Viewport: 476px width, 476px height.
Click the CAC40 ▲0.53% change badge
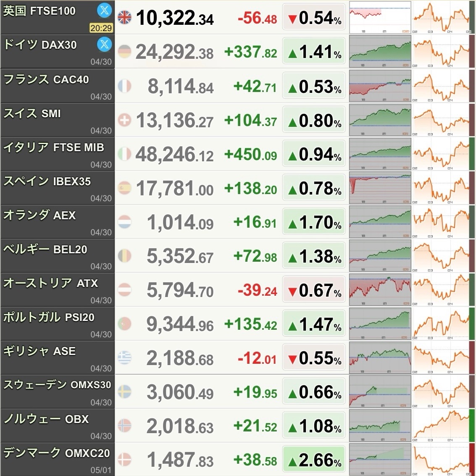314,86
